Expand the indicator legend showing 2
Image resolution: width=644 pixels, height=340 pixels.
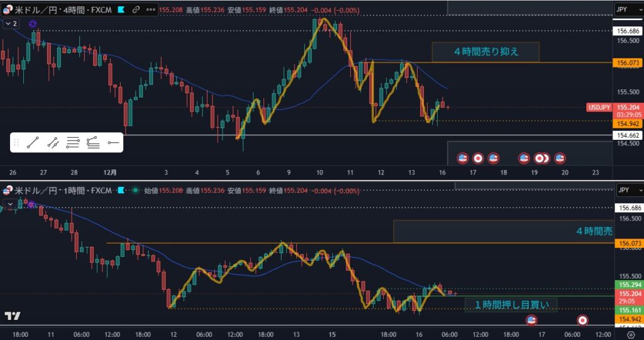(x=11, y=23)
